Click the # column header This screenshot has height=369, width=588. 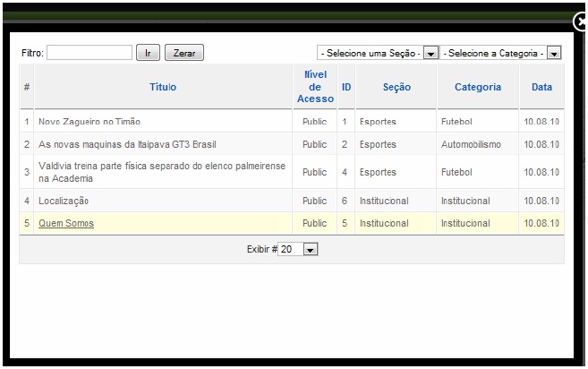(27, 87)
